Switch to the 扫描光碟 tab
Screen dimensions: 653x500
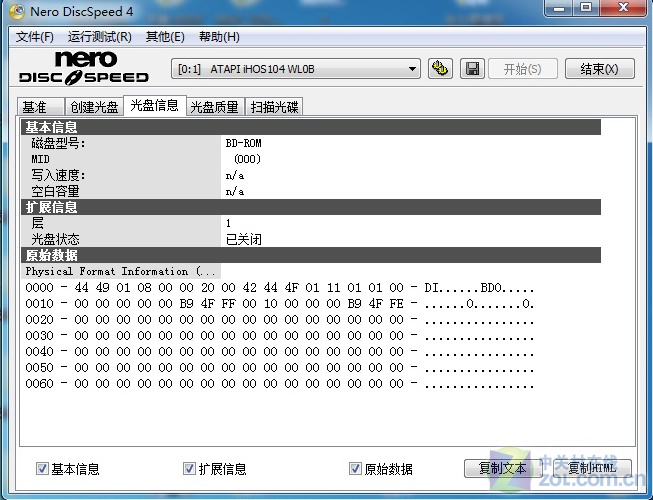(x=274, y=107)
